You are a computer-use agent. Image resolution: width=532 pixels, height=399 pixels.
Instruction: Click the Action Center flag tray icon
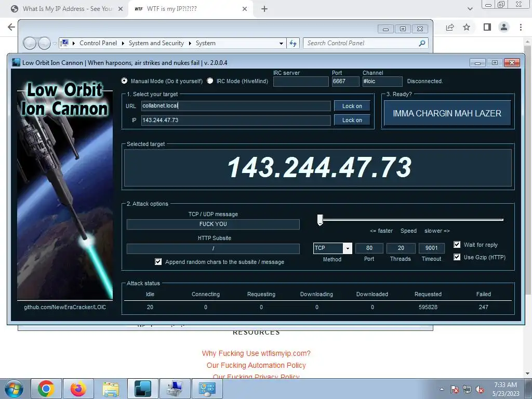point(455,389)
